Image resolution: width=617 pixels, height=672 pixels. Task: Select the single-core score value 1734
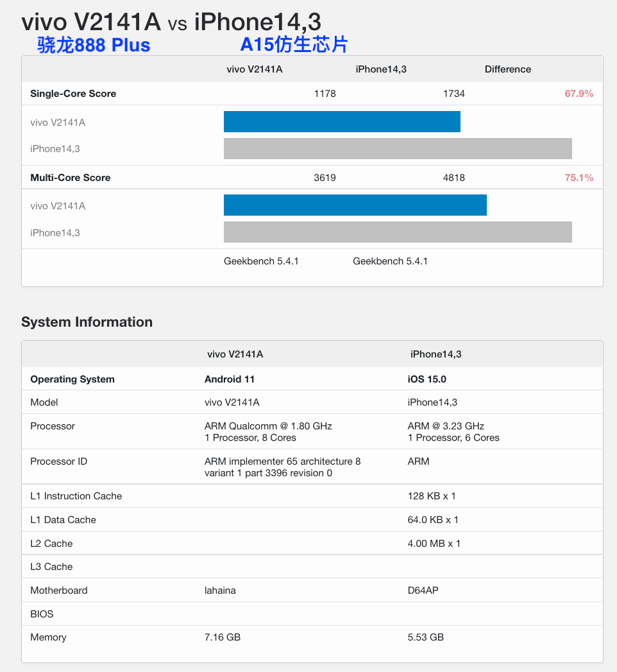[x=454, y=94]
